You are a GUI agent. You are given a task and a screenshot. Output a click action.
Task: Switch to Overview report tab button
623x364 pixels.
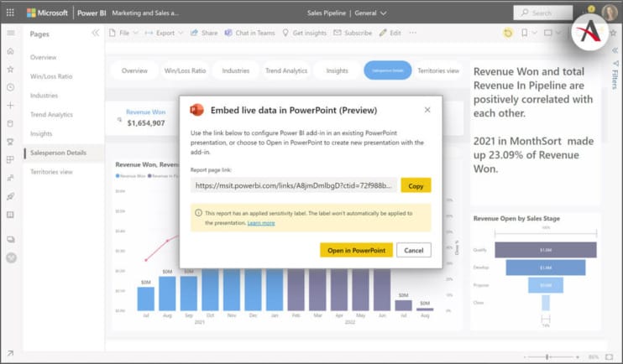(x=134, y=70)
